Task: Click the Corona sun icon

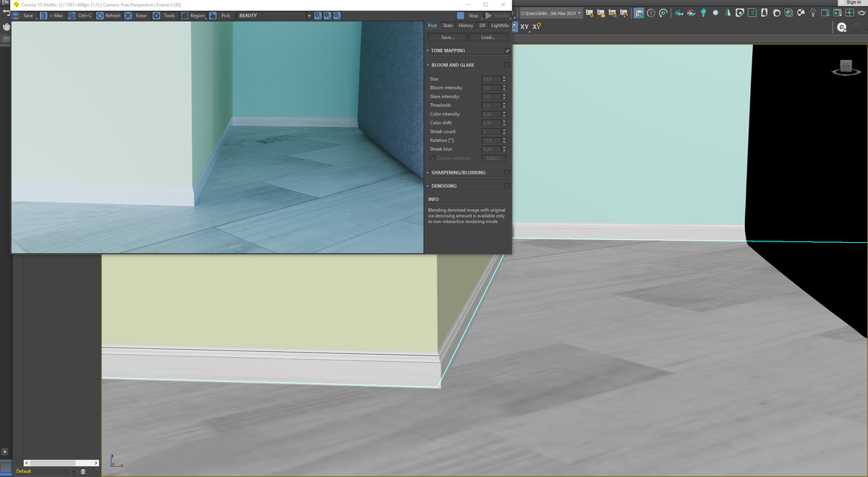Action: click(x=715, y=13)
